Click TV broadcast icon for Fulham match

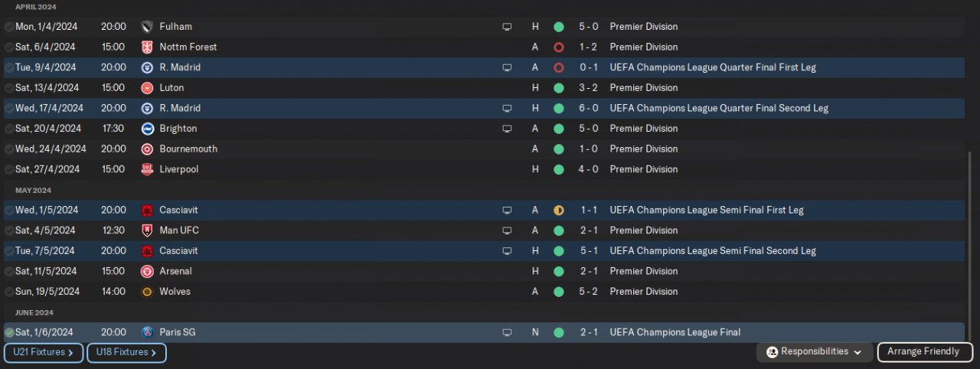click(506, 27)
